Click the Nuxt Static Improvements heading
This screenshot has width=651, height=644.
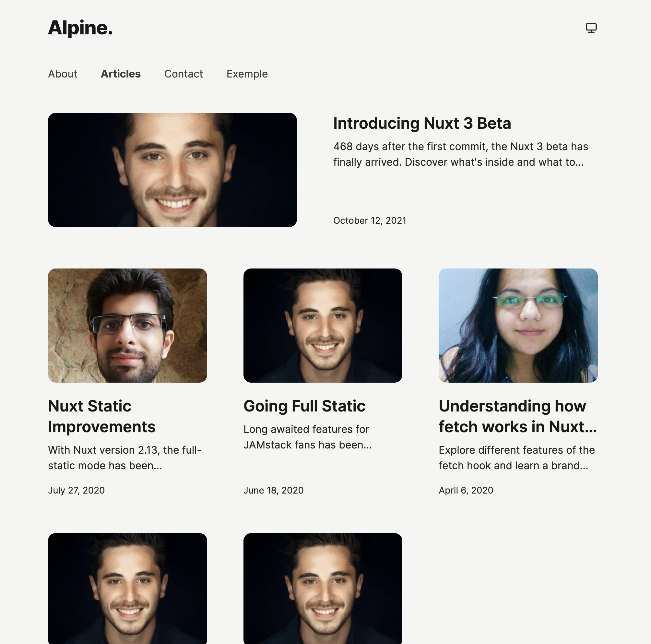coord(101,416)
